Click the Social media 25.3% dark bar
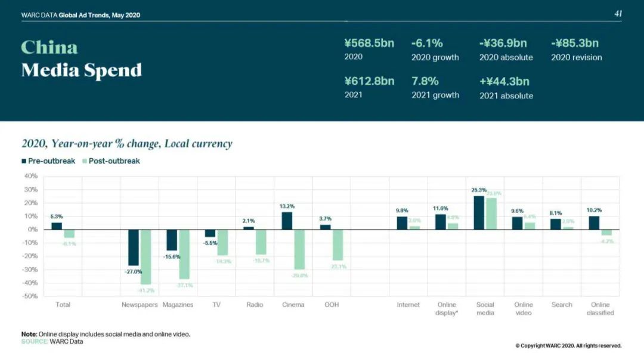The height and width of the screenshot is (358, 644). coord(479,212)
